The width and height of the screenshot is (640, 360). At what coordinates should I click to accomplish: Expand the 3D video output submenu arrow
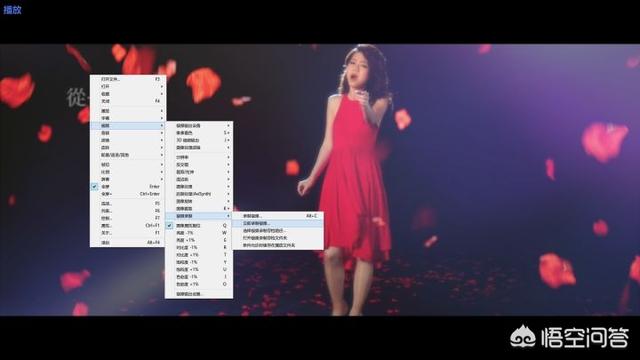(228, 140)
